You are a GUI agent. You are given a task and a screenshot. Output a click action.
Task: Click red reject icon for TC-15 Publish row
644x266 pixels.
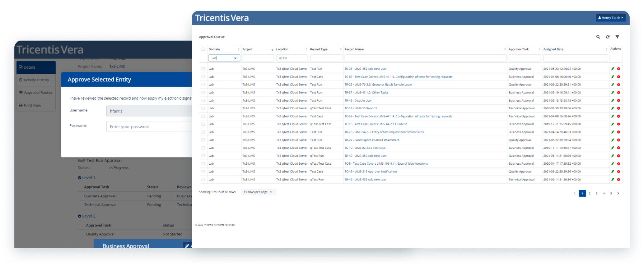coord(619,124)
